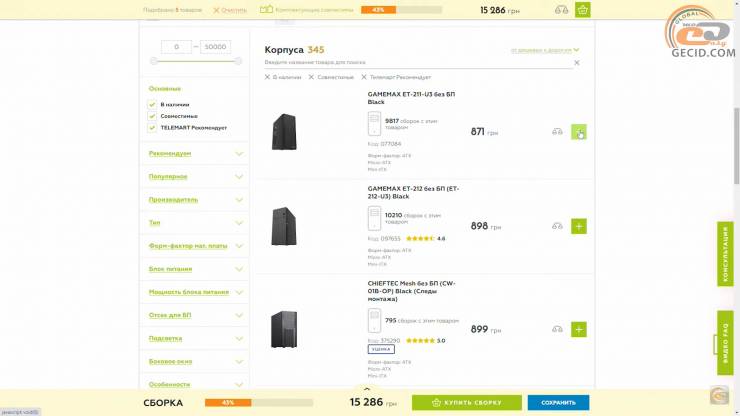This screenshot has height=416, width=740.
Task: Click CHIEFTEC Mesh star rating 5.0
Action: (425, 340)
